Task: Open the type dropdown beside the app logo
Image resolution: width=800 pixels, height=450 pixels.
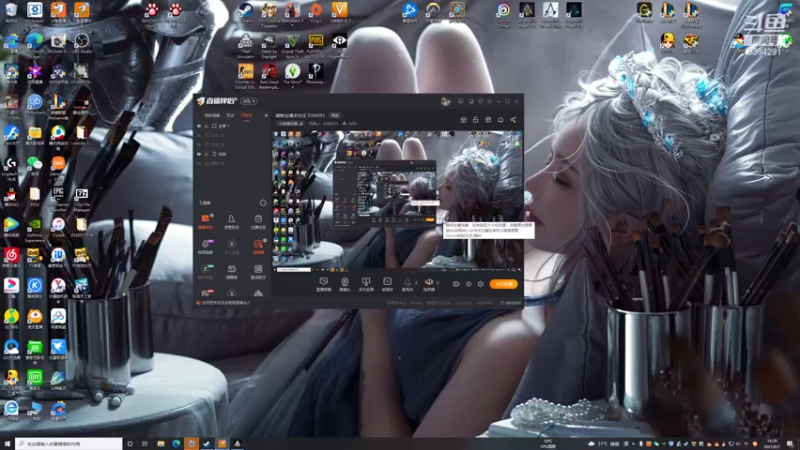Action: 249,102
